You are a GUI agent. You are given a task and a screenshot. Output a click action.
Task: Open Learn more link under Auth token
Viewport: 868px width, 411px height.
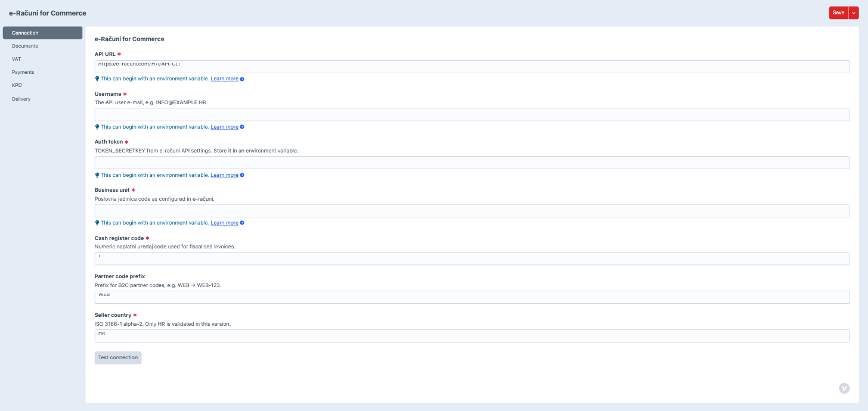click(224, 175)
